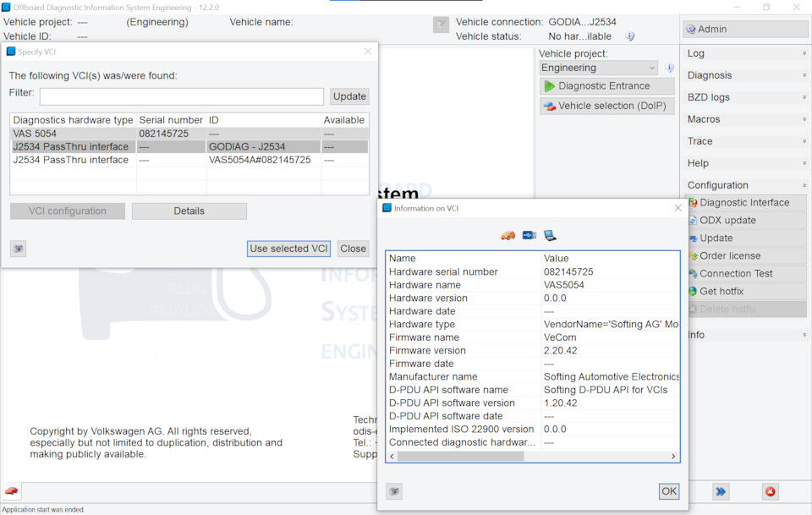Click the Value column header in VCI info
This screenshot has height=515, width=812.
click(610, 258)
